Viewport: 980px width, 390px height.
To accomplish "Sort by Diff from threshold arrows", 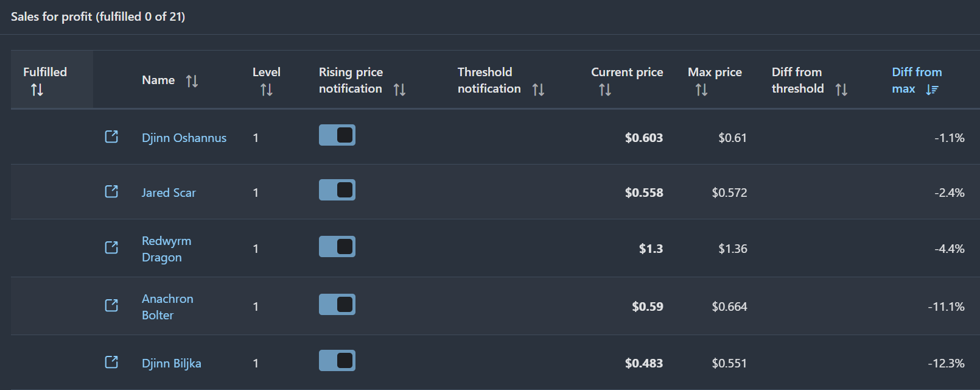I will tap(841, 90).
